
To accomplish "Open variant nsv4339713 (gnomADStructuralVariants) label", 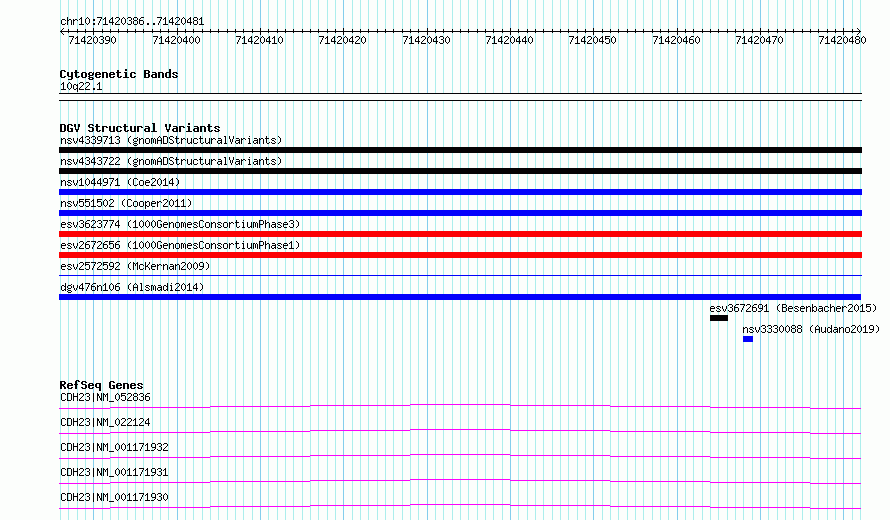I will tap(171, 140).
